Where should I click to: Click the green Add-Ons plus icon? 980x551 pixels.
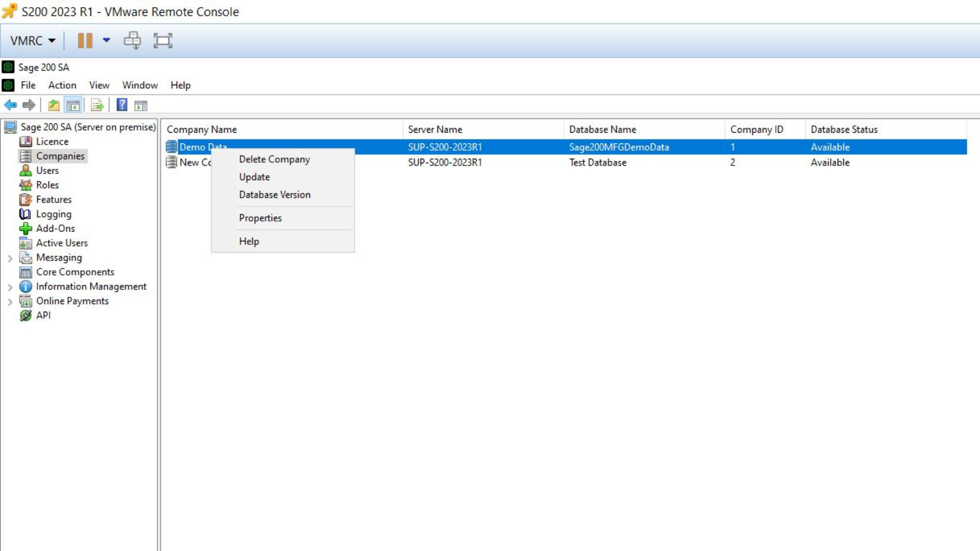(26, 229)
